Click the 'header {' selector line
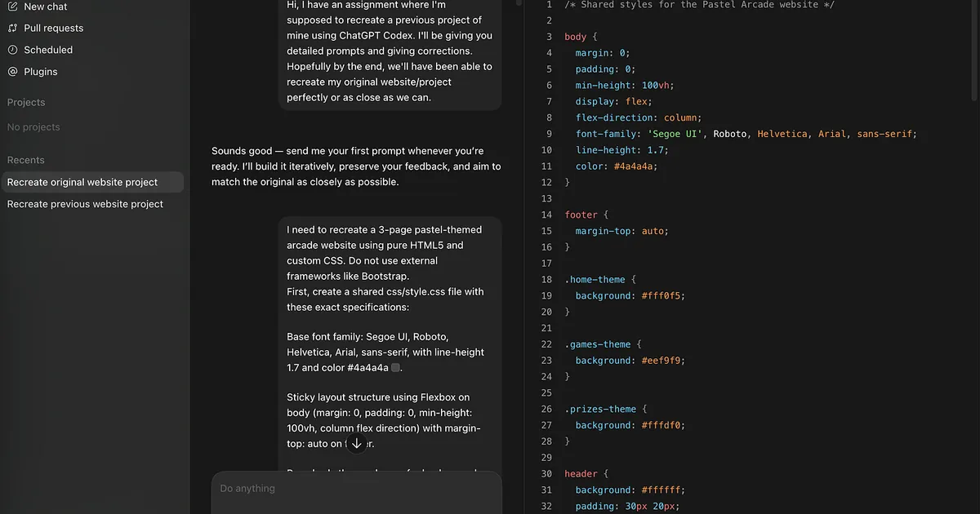980x514 pixels. [586, 474]
